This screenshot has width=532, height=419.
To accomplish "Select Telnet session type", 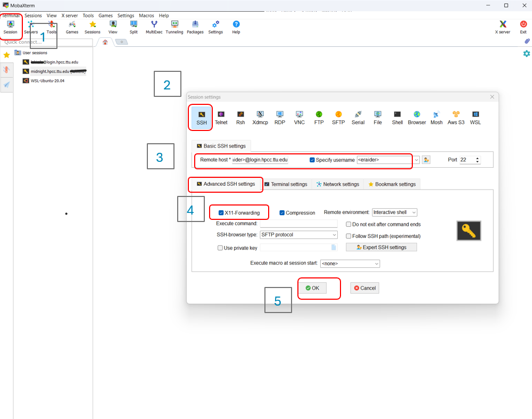I will pyautogui.click(x=221, y=118).
